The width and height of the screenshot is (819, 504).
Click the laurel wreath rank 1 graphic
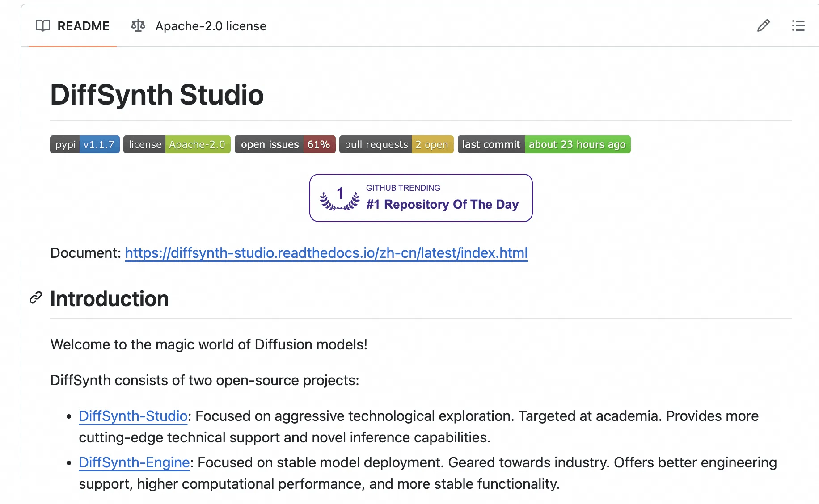pos(340,198)
